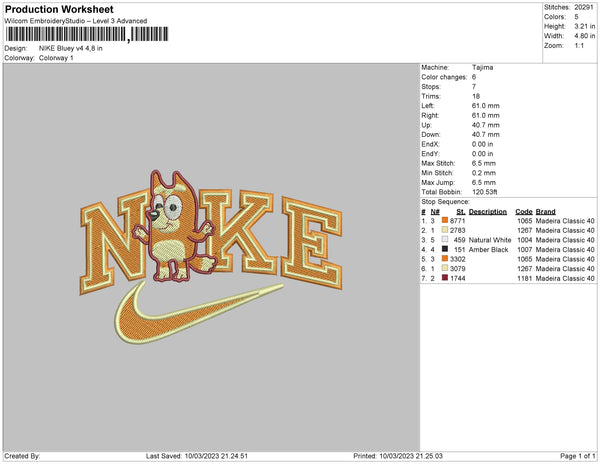Screen dimensions: 600x464
Task: Click the Natural White swatch, thread 459
Action: point(445,239)
